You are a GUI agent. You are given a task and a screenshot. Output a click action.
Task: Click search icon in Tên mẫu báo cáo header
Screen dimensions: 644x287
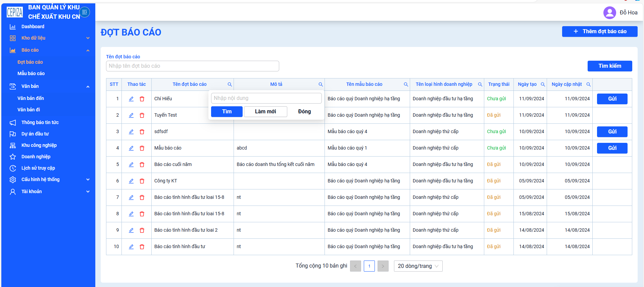coord(406,84)
